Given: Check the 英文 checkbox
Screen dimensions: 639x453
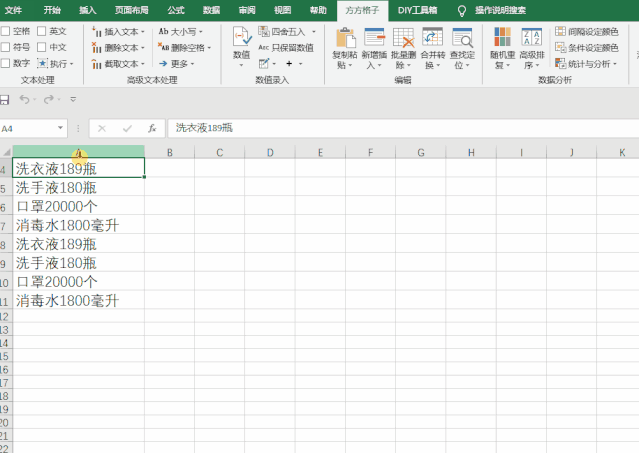Looking at the screenshot, I should (42, 31).
